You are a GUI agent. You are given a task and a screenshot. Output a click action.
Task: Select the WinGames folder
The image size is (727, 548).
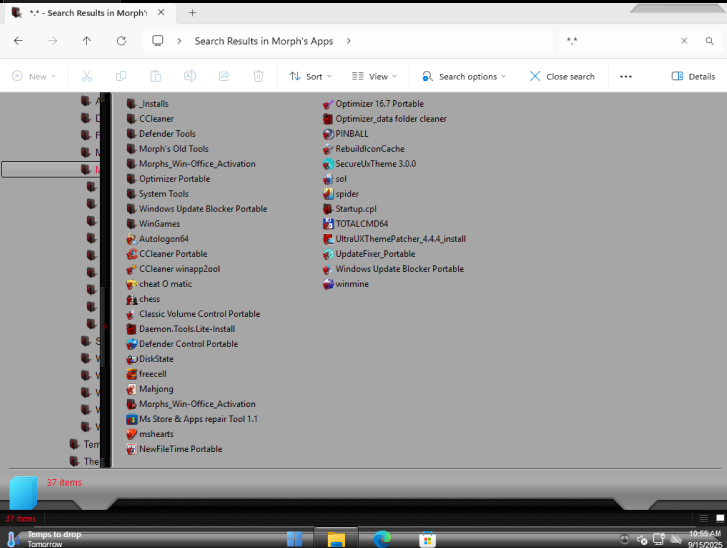153,224
